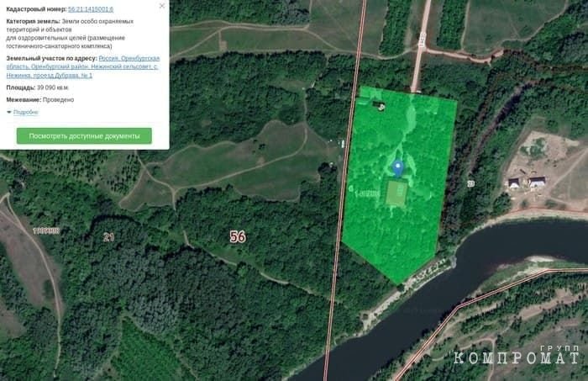
Task: Click the parcel number label inside green area
Action: pyautogui.click(x=366, y=193)
